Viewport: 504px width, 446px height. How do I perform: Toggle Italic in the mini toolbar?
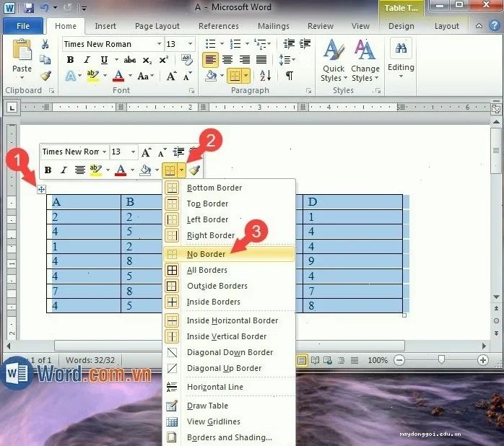tap(64, 170)
